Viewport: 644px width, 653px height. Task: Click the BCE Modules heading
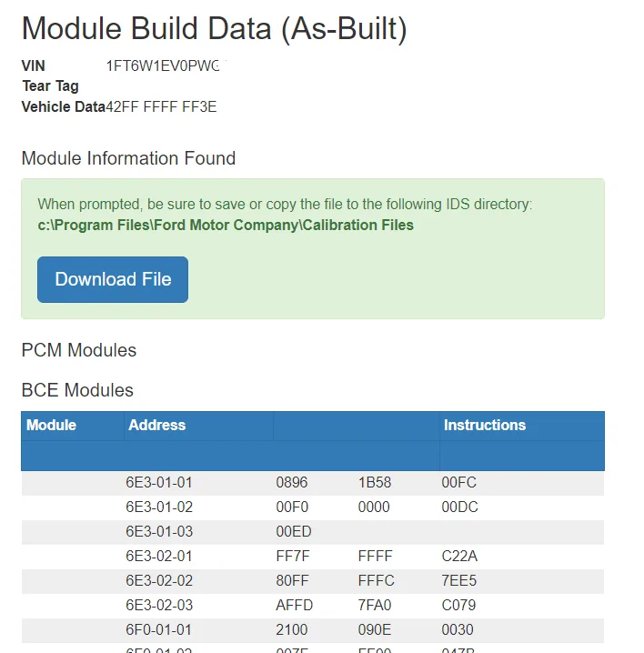click(77, 390)
